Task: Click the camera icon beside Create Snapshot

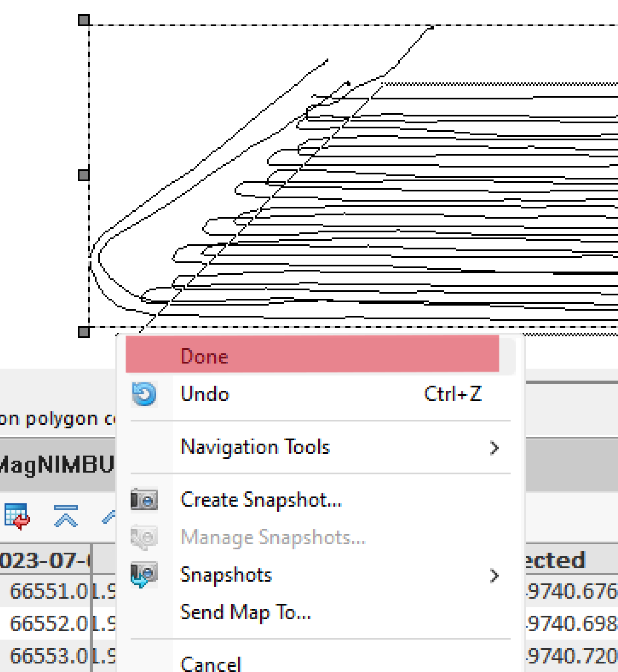Action: click(x=143, y=500)
